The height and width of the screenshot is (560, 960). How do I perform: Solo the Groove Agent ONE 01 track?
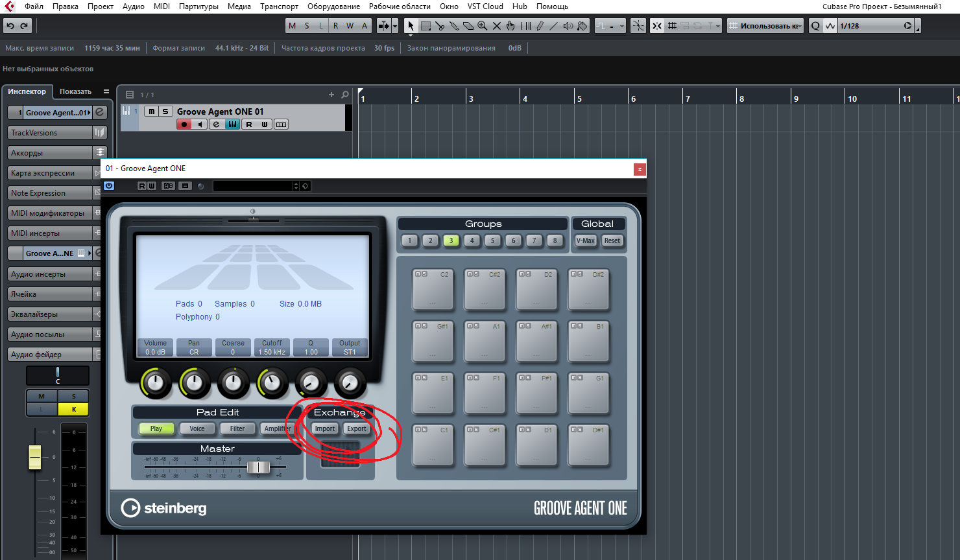pos(165,111)
